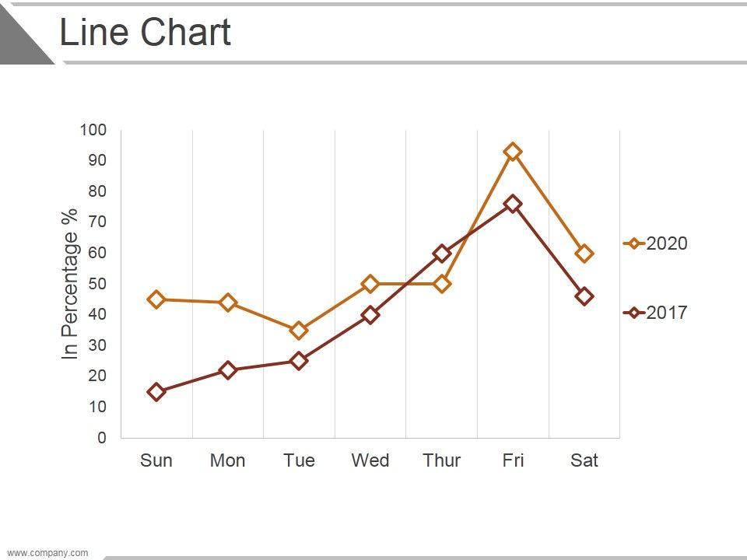Click the 'Fri' category label
The height and width of the screenshot is (560, 747).
(513, 460)
